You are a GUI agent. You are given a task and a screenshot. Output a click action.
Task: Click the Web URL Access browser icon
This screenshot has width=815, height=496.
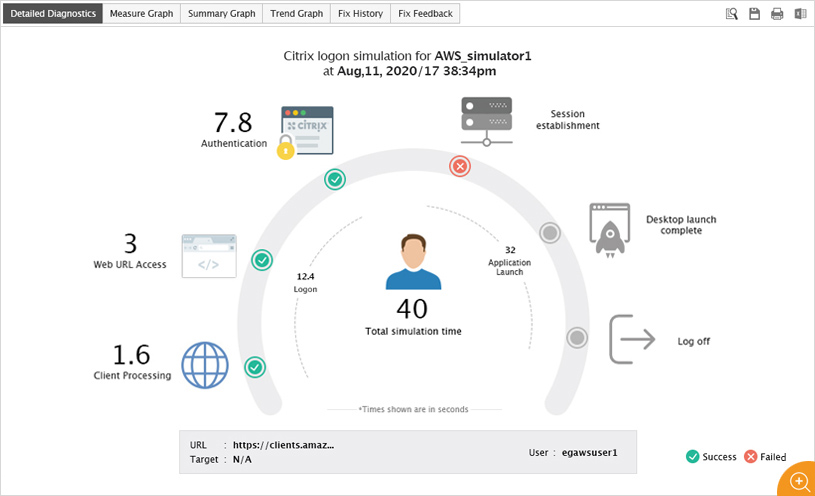click(x=209, y=256)
